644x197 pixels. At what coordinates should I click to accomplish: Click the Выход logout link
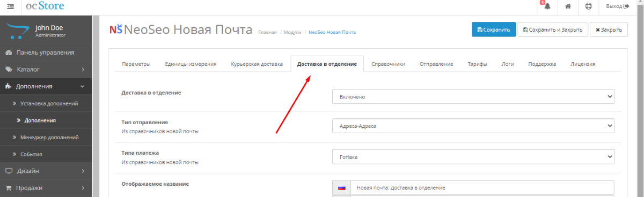pos(617,6)
